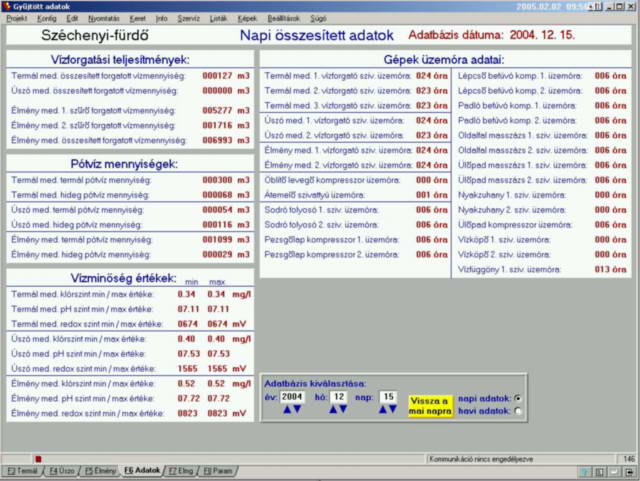Viewport: 640px width, 481px height.
Task: Click status text Kommunikáció nincs engedélyezve
Action: pos(480,459)
